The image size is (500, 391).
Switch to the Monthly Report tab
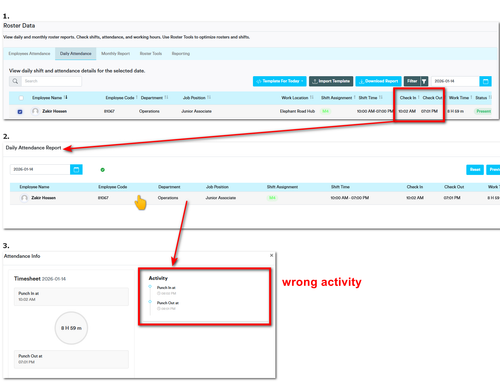pyautogui.click(x=115, y=53)
